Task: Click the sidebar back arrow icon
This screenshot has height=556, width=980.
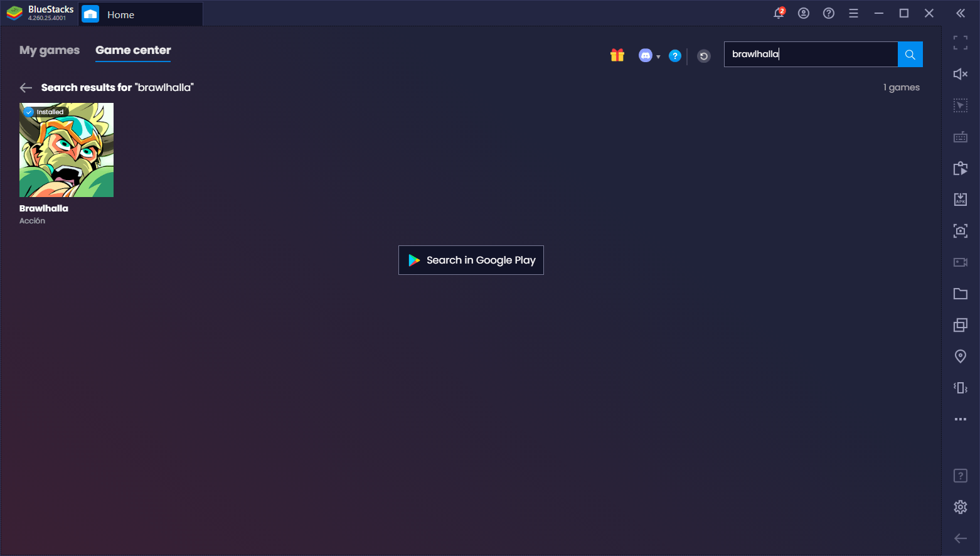Action: [961, 538]
